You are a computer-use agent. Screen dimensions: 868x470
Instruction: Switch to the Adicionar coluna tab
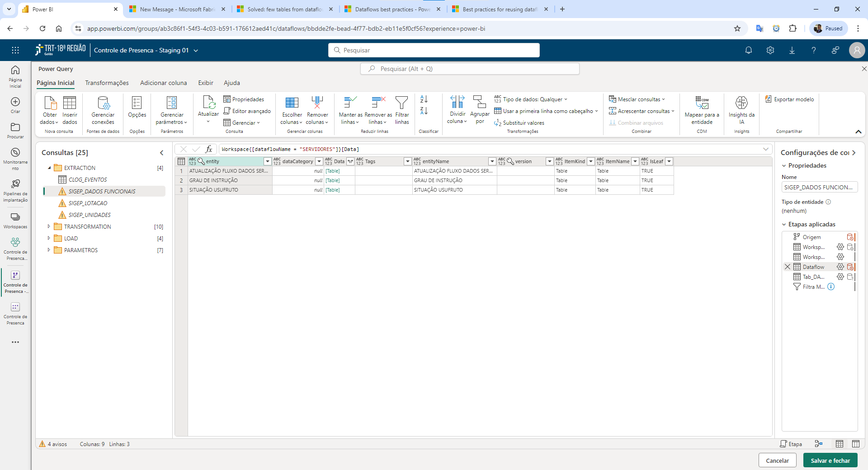163,83
